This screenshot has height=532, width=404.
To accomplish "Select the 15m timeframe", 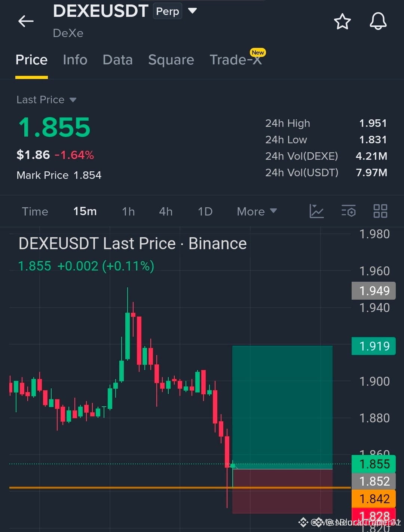I will (85, 211).
